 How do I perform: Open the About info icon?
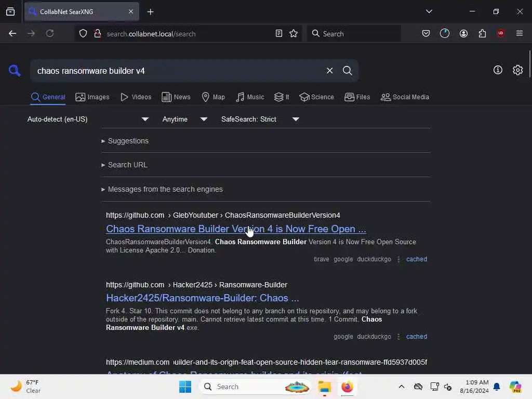498,70
